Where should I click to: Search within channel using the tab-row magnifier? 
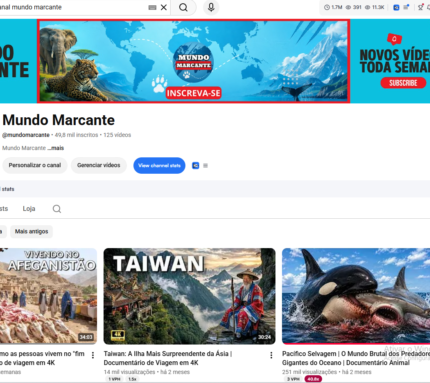57,209
